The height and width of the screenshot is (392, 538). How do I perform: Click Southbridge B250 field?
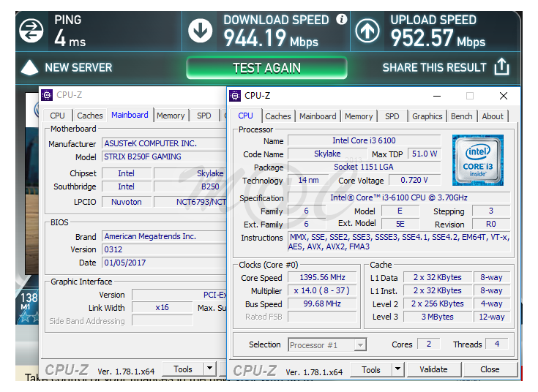coord(190,186)
